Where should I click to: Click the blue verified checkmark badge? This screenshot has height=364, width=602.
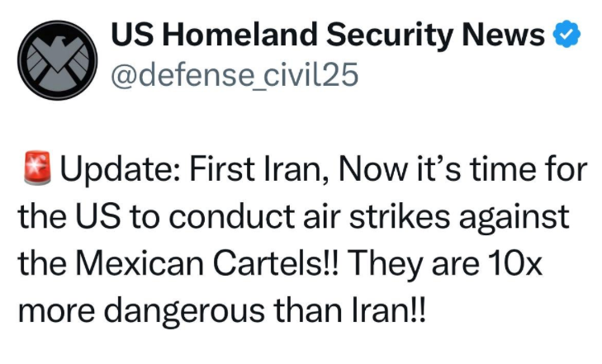click(x=566, y=35)
